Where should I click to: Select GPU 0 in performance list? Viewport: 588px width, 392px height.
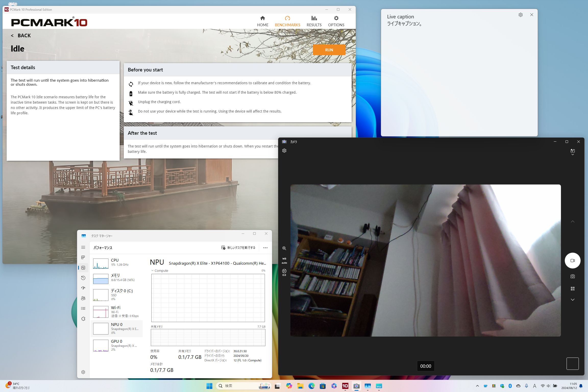click(x=117, y=345)
